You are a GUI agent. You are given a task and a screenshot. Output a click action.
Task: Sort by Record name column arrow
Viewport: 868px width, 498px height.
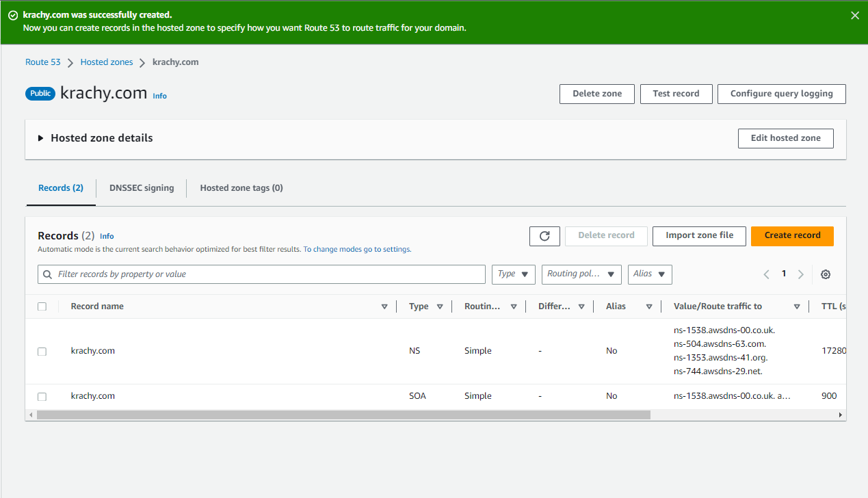pyautogui.click(x=384, y=306)
